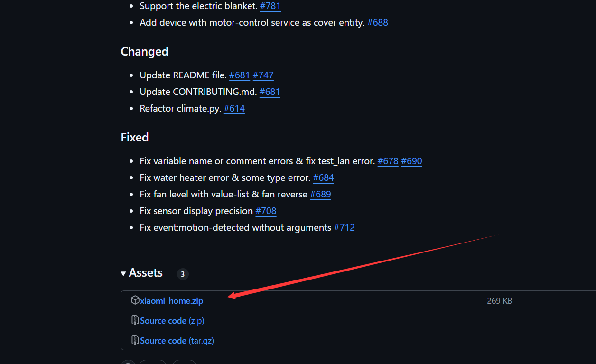
Task: Open the #712 motion-detected event fix link
Action: click(x=345, y=227)
